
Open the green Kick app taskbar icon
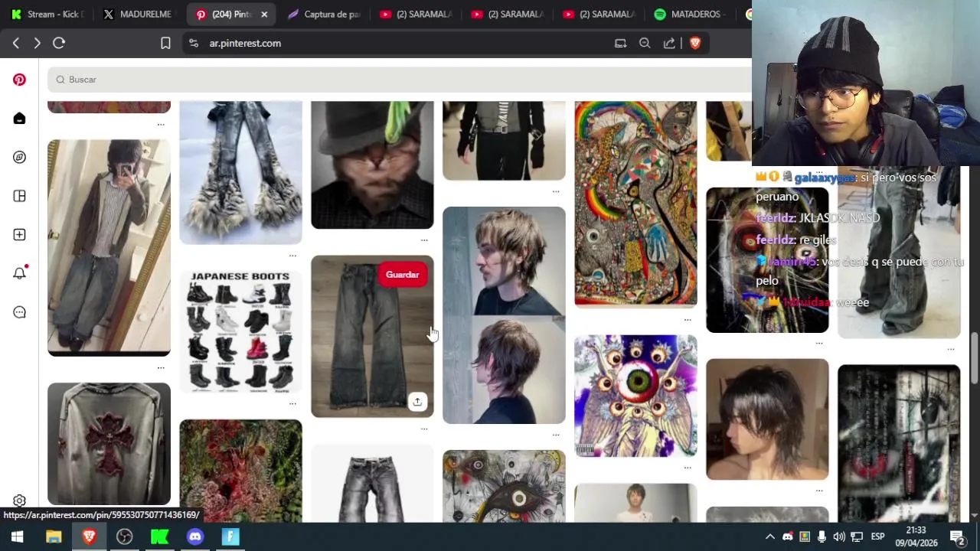point(160,536)
